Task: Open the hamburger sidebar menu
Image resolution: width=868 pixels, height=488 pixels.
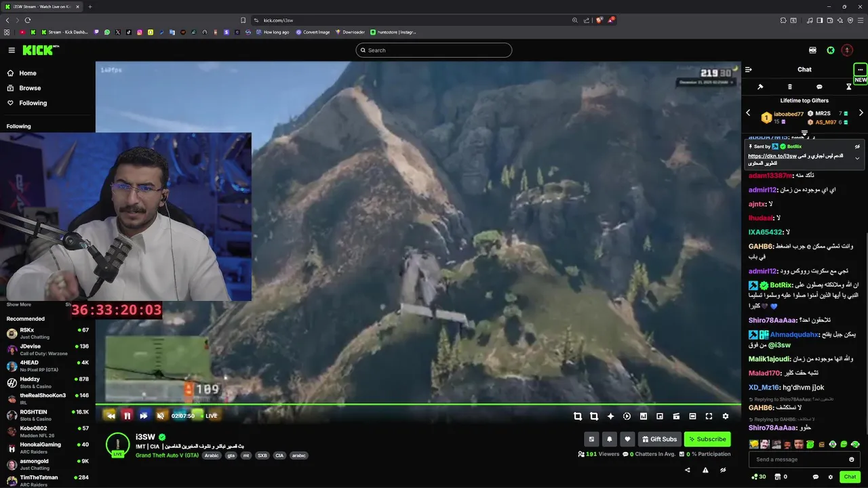Action: 12,50
